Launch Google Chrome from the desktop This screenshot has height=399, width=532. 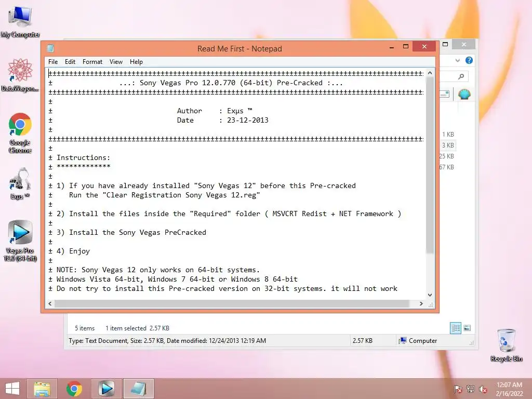(20, 132)
